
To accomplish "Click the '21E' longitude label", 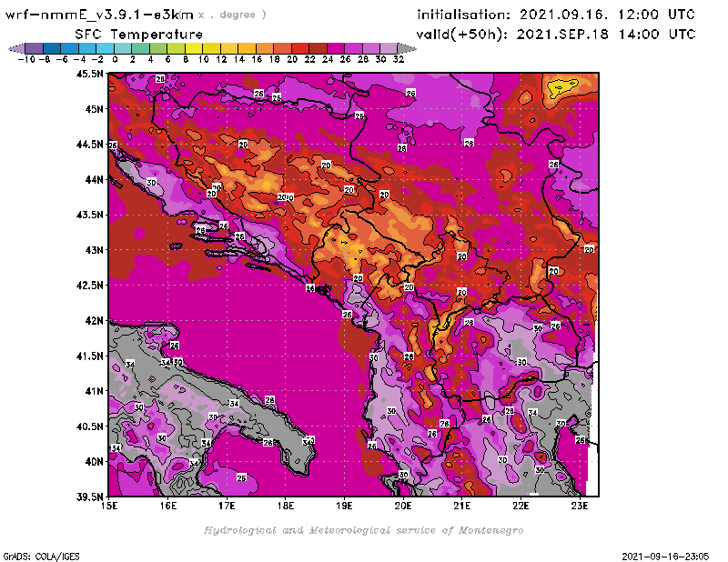I will coord(462,506).
